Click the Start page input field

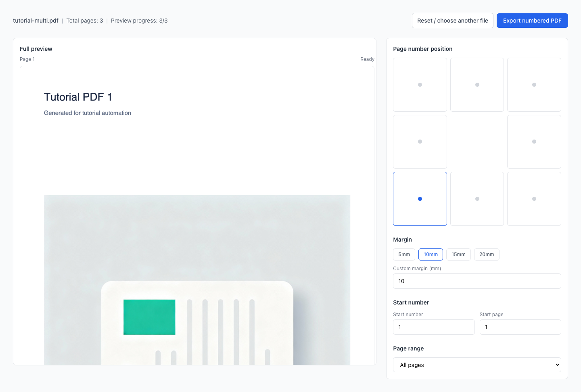point(520,327)
